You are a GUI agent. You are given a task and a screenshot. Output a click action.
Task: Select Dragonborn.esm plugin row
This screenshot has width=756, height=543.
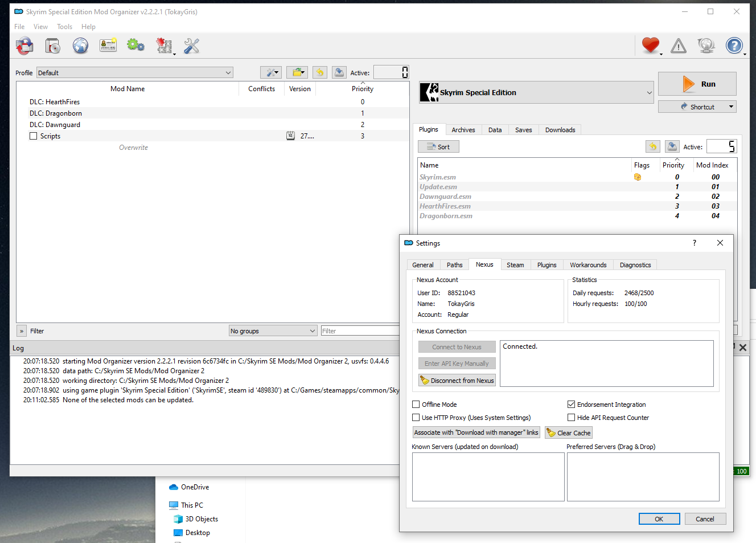pyautogui.click(x=577, y=216)
